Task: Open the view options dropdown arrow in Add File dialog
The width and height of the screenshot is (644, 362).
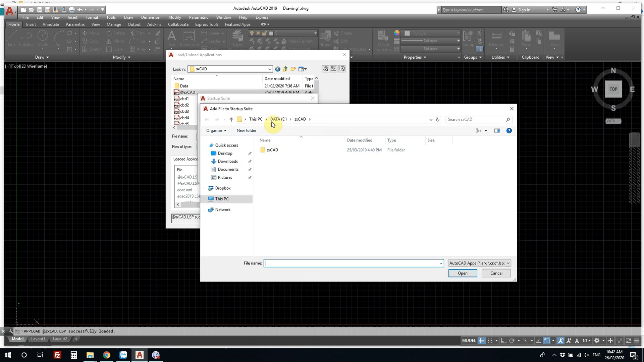Action: tap(486, 130)
